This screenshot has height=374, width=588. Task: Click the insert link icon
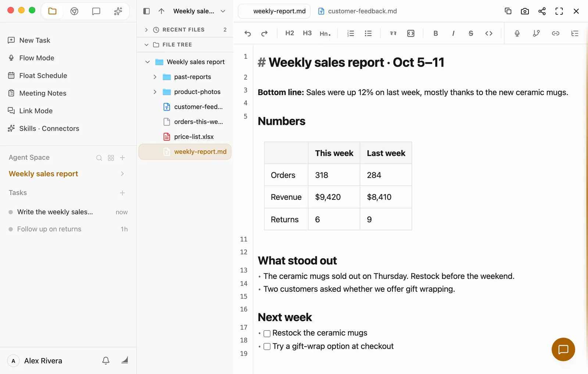pos(556,33)
